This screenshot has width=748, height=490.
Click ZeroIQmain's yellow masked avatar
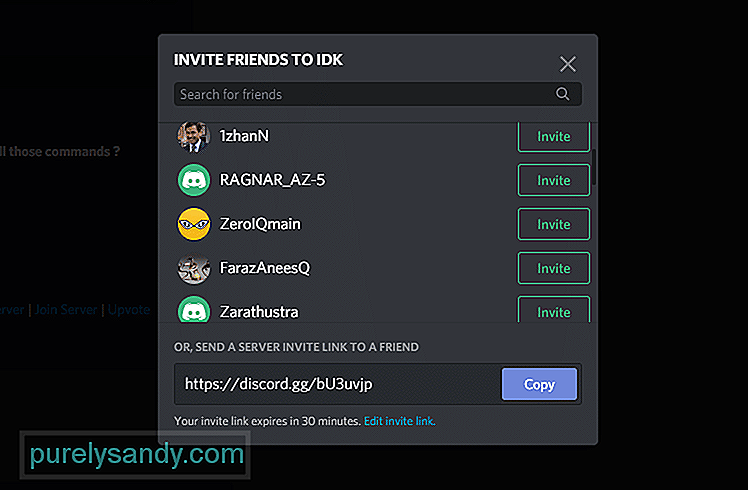tap(194, 224)
